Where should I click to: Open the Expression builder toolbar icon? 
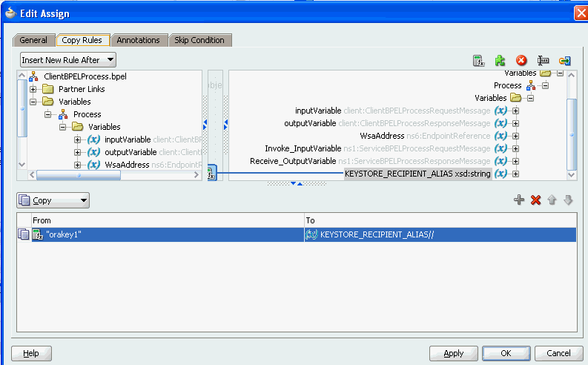(x=478, y=60)
